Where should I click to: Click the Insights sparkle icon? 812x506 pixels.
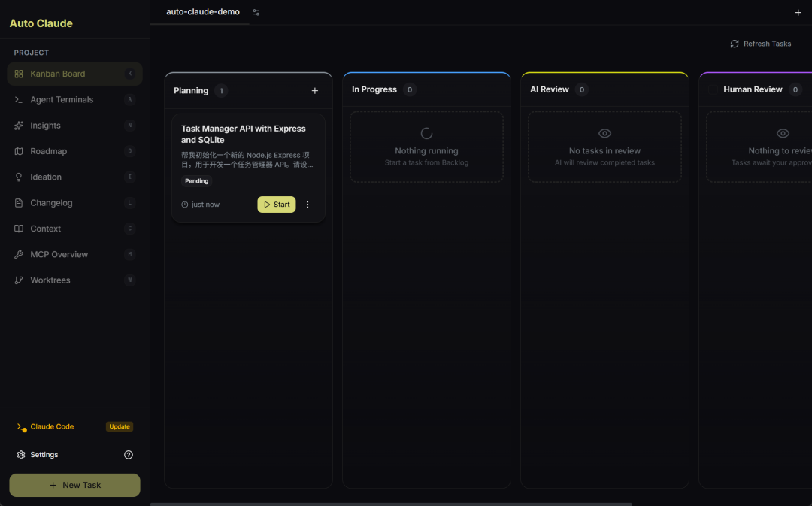(19, 126)
